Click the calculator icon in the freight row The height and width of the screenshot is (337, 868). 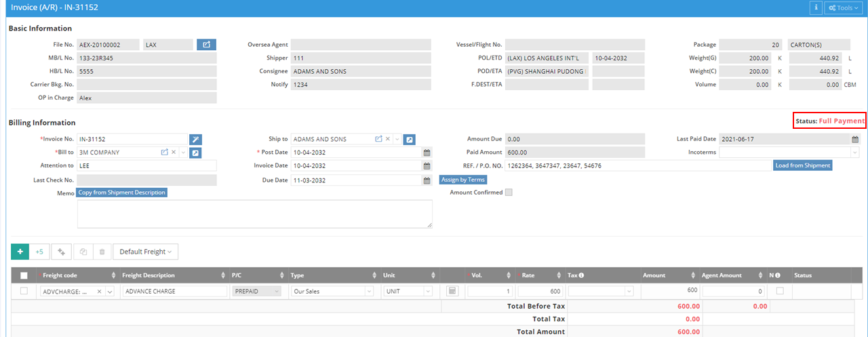point(453,291)
